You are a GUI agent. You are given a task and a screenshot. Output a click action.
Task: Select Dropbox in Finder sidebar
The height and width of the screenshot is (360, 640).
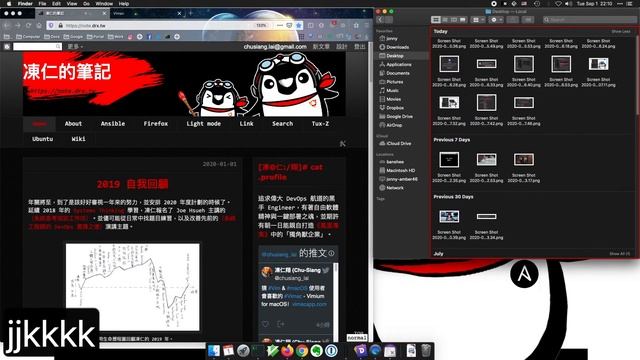[395, 108]
